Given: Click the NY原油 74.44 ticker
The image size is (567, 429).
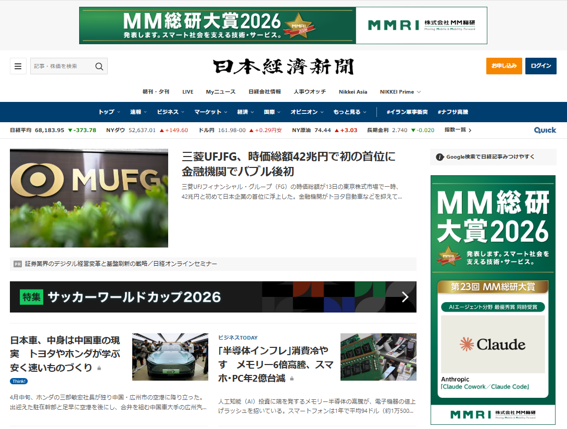Looking at the screenshot, I should (x=324, y=130).
